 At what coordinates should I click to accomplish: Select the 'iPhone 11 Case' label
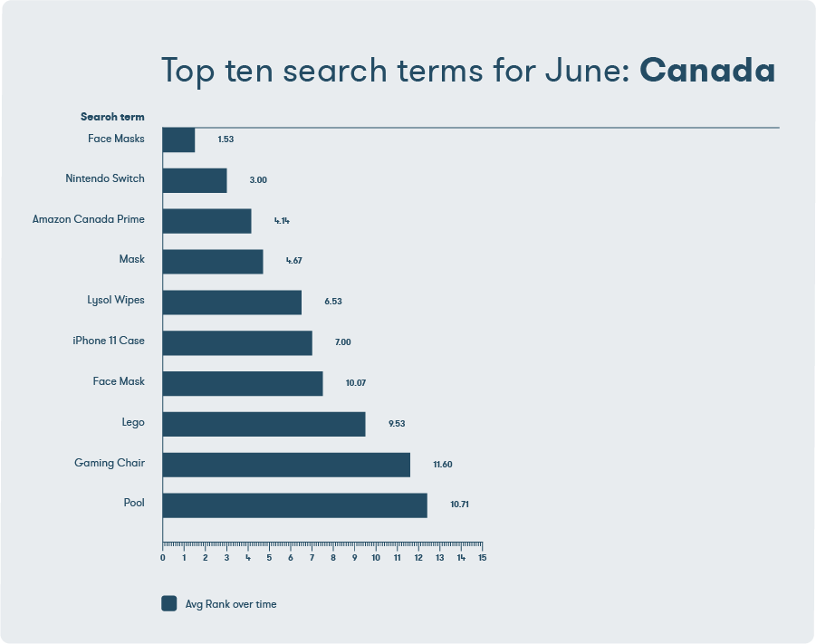[x=109, y=341]
